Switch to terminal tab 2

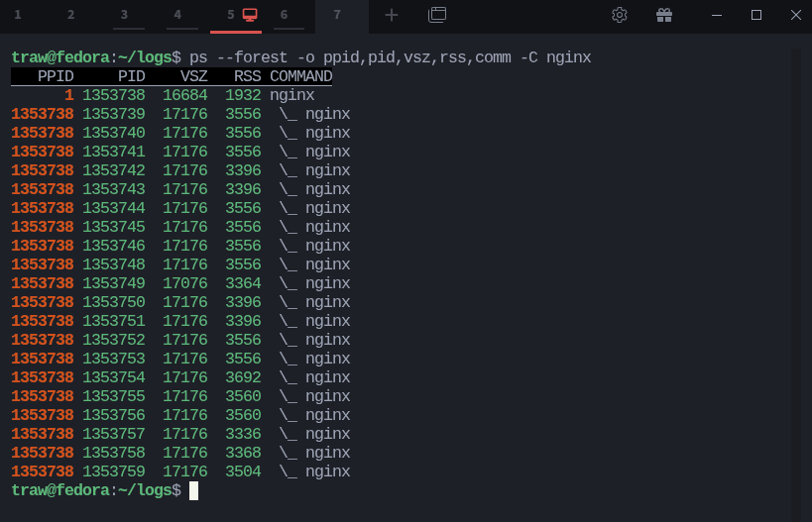pos(71,15)
